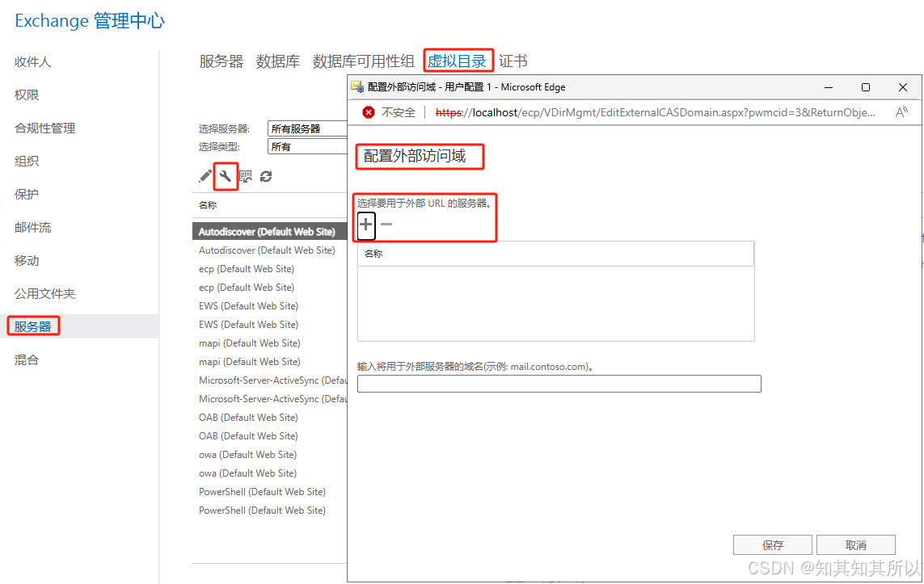Select the second PowerShell (Default Web Site) row
Screen dimensions: 924x584
[270, 510]
